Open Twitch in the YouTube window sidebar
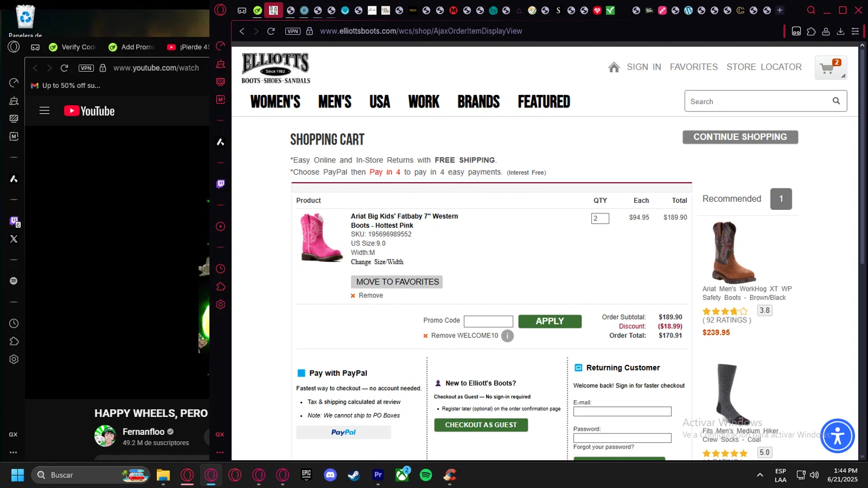Screen dimensions: 868x488 click(14, 221)
